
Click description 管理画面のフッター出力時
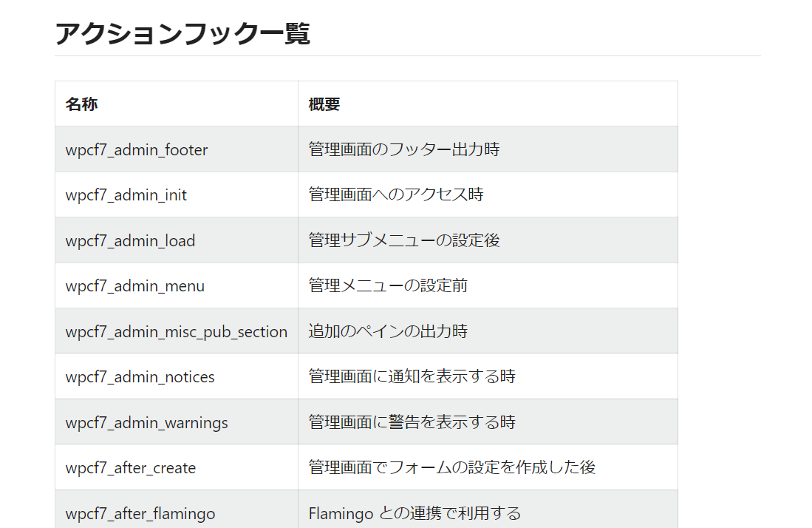(404, 149)
